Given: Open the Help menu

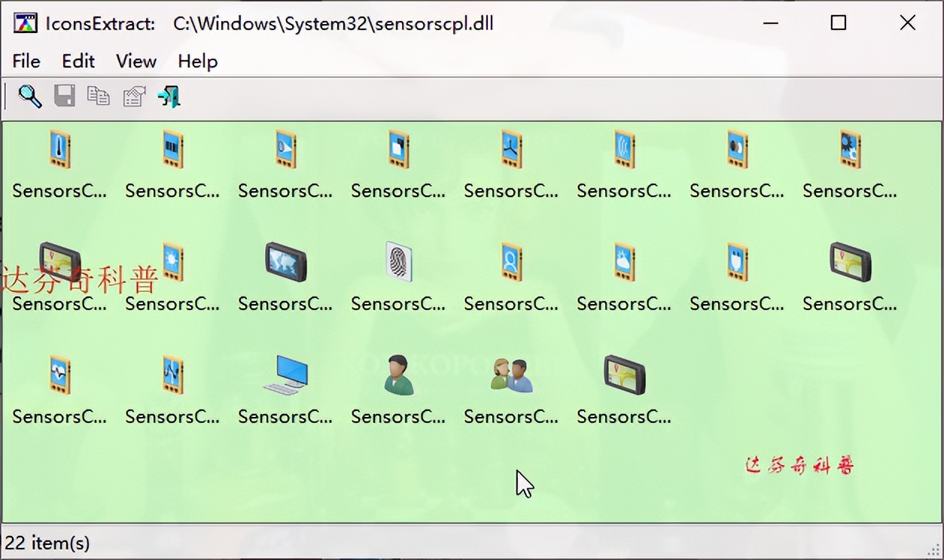Looking at the screenshot, I should [x=197, y=61].
